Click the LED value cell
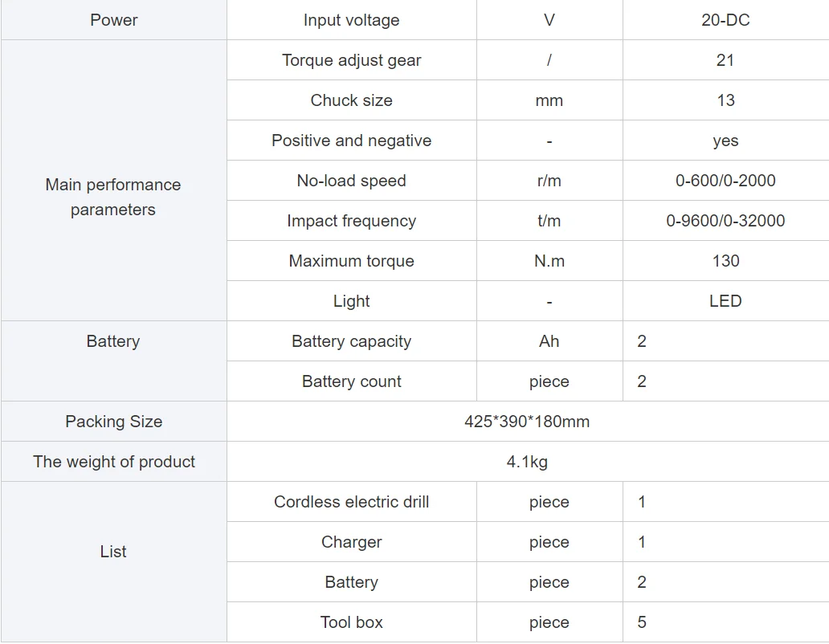Image resolution: width=829 pixels, height=644 pixels. click(x=725, y=301)
